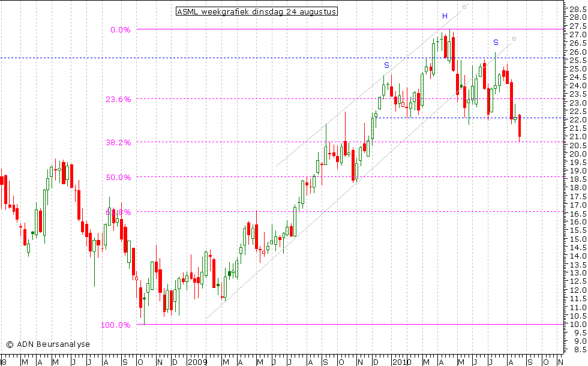Select price axis value '16.5'
Screen dimensions: 588x366
(x=578, y=214)
